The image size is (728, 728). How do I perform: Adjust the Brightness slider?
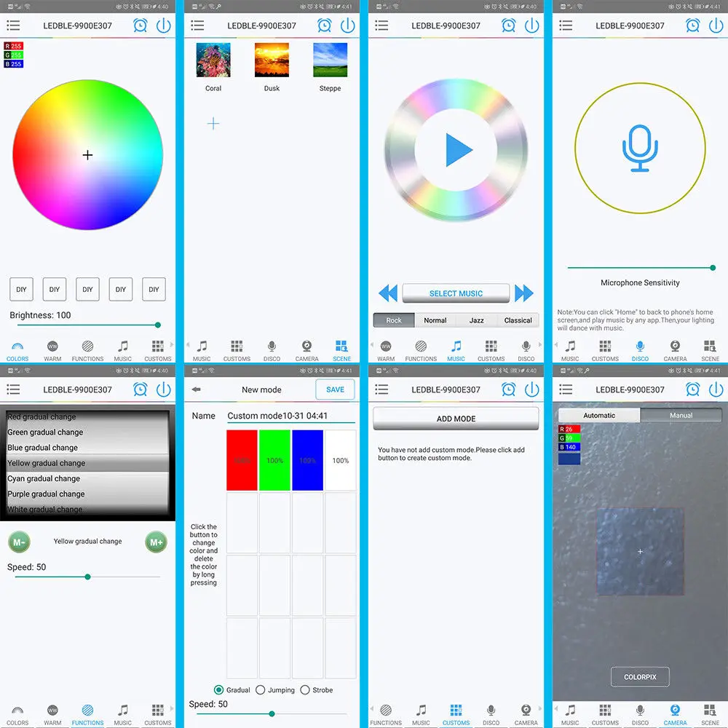pyautogui.click(x=87, y=325)
